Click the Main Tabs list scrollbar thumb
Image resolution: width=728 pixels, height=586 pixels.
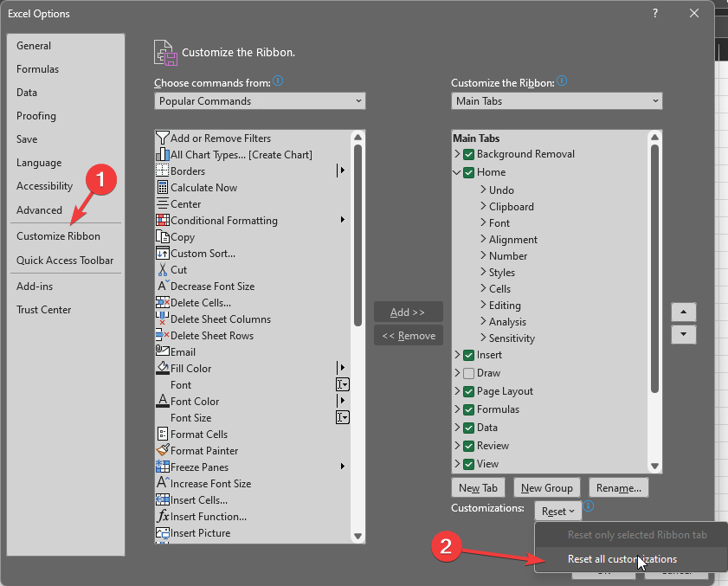coord(654,269)
